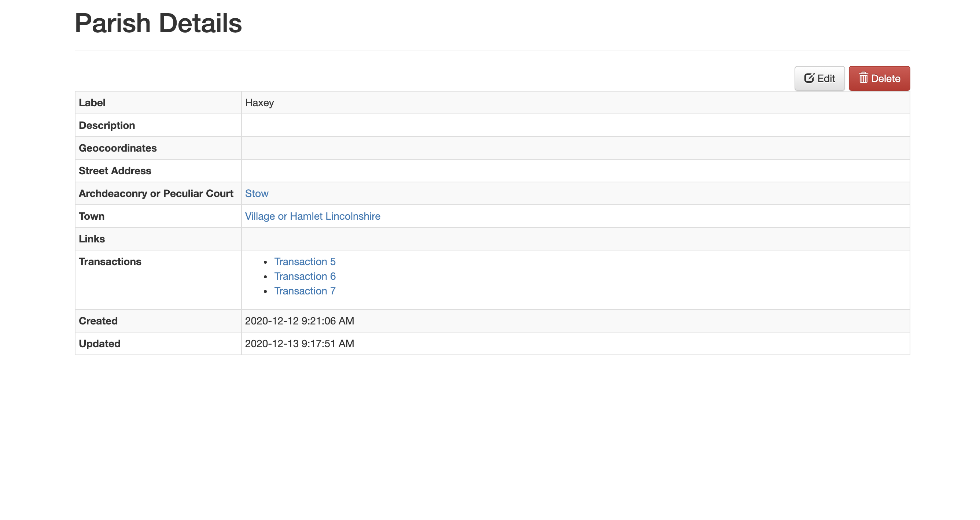Open the Stow archdeaconry link
Screen dimensions: 980x520
[257, 193]
